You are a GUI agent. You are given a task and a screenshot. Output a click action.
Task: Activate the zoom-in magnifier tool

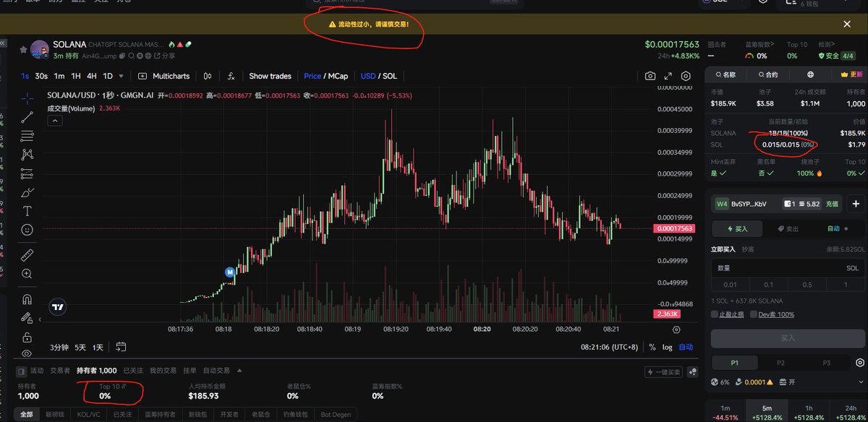[x=27, y=274]
